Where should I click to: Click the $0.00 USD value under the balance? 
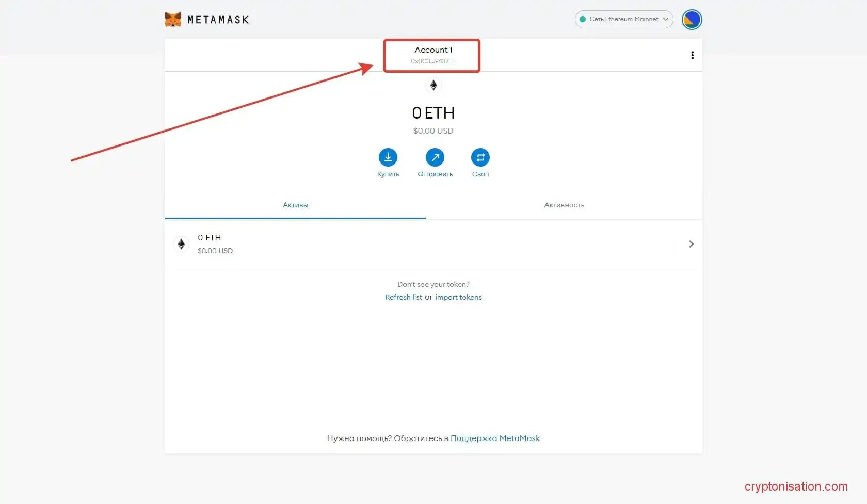434,131
